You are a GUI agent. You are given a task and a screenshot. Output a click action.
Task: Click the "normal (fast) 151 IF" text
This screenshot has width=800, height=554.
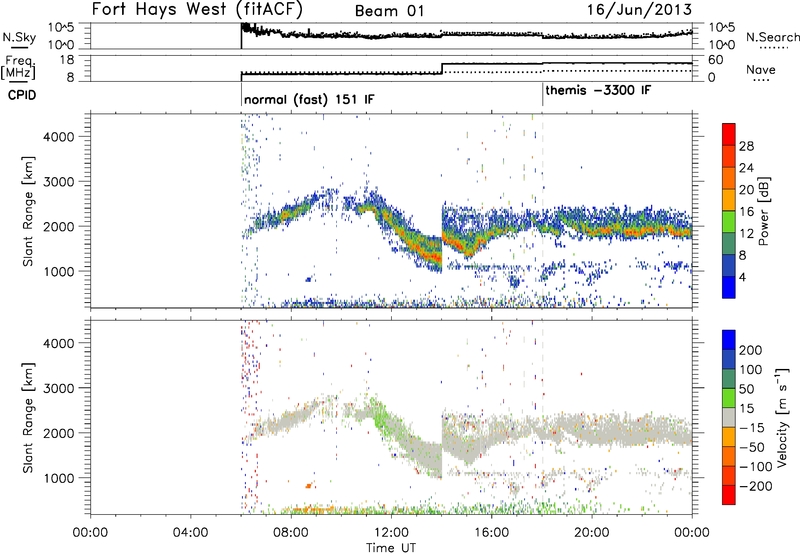309,99
